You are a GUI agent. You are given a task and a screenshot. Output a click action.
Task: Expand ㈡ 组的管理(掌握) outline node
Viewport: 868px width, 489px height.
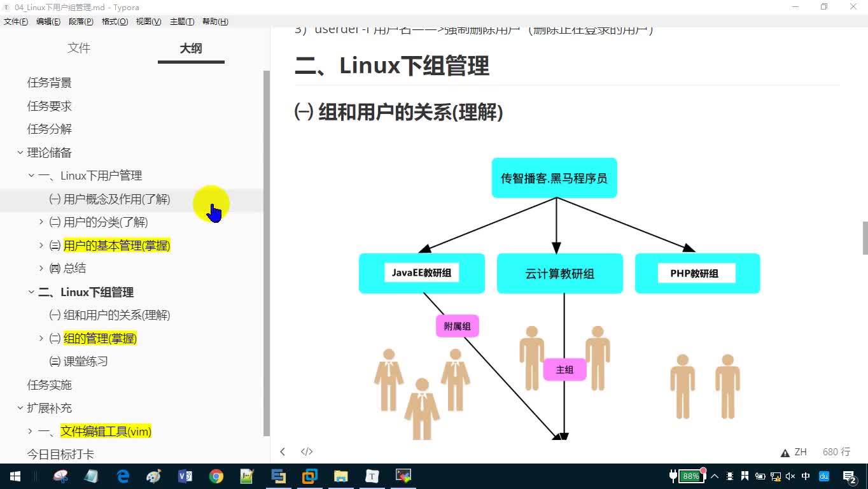(42, 339)
